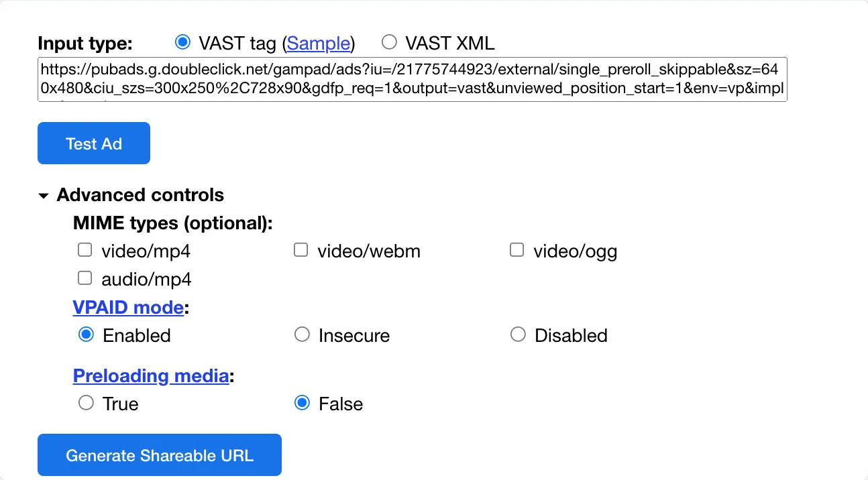Enable the video/mp4 MIME type
This screenshot has width=868, height=480.
(85, 249)
